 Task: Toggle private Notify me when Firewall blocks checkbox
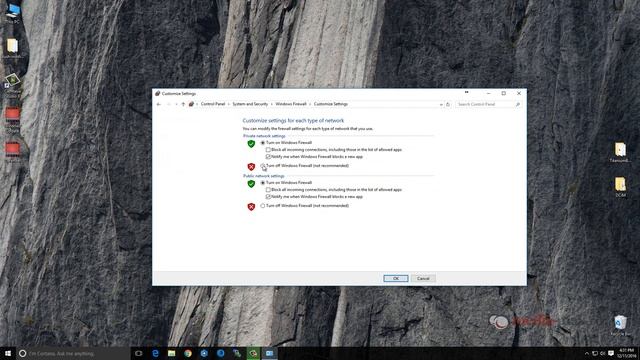(268, 157)
